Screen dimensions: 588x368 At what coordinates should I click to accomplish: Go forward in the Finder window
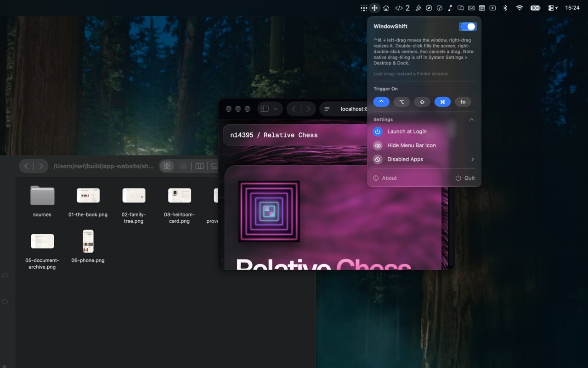click(41, 166)
